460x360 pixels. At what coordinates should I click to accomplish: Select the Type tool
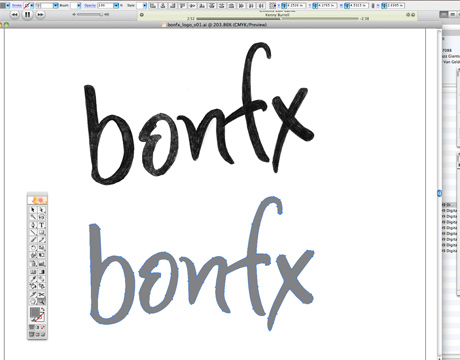(42, 225)
